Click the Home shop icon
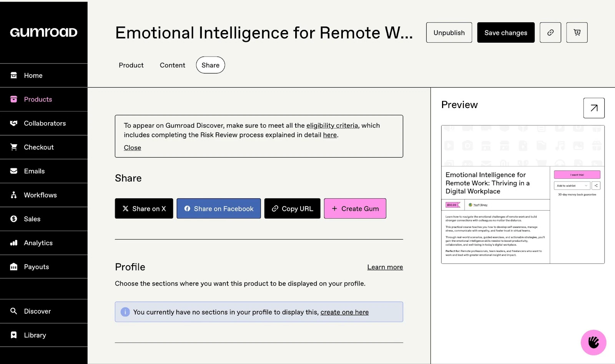Viewport: 615px width, 364px height. [14, 75]
